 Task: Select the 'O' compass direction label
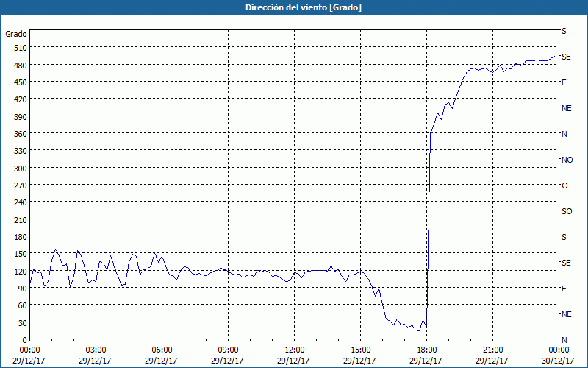(564, 186)
